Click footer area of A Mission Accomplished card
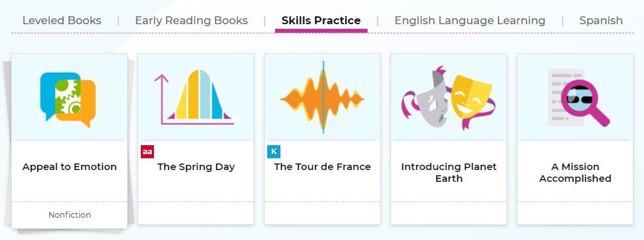The width and height of the screenshot is (644, 240). (x=575, y=213)
